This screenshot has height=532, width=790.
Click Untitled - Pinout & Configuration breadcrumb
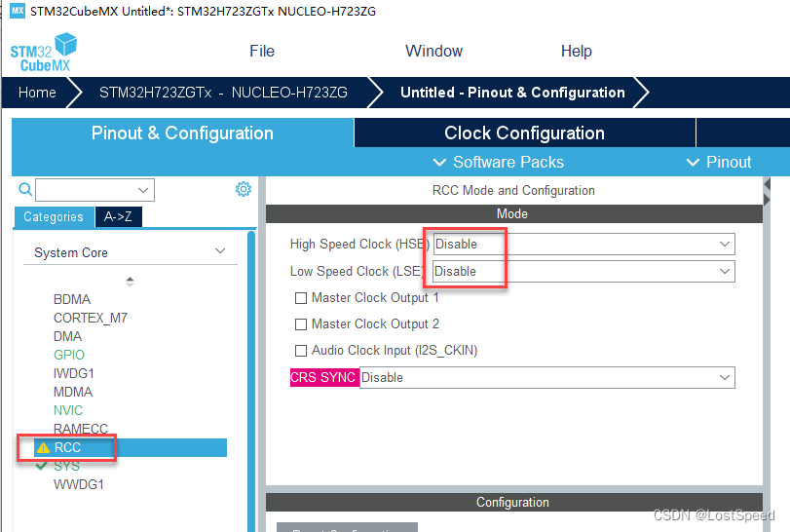click(x=512, y=93)
